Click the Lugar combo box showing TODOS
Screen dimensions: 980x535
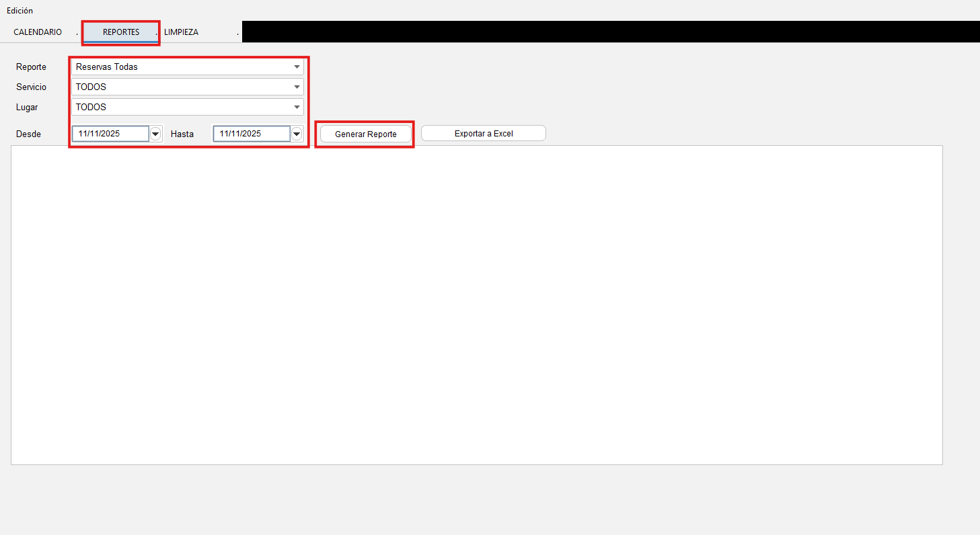click(x=182, y=107)
